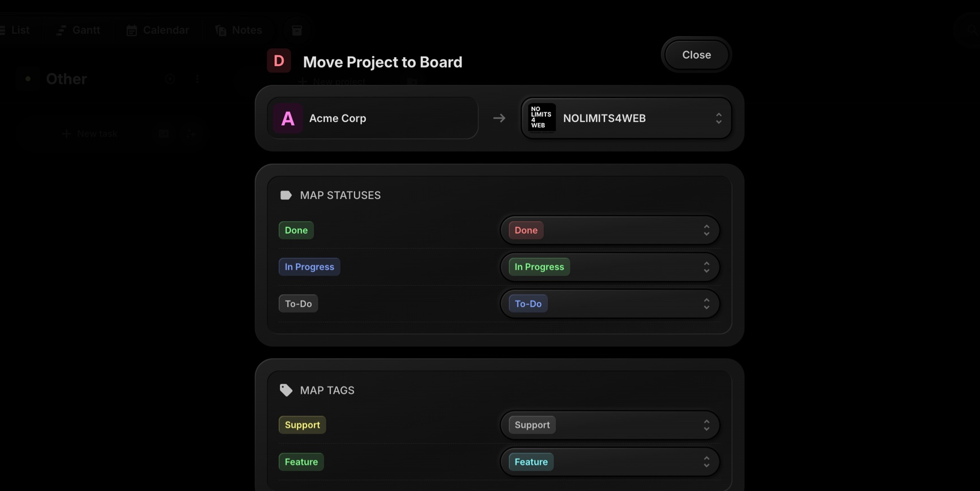Click the Calendar view icon
Viewport: 980px width, 491px height.
tap(132, 30)
